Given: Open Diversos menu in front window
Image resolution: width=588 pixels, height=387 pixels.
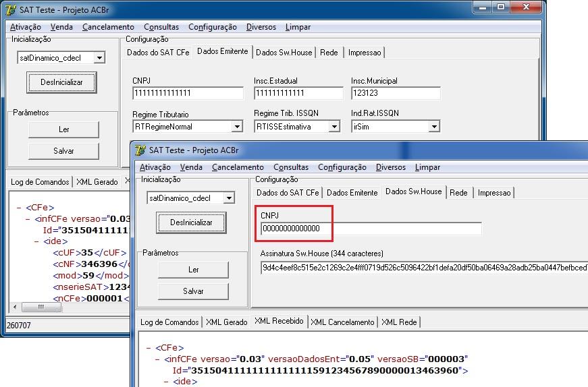Looking at the screenshot, I should (390, 167).
